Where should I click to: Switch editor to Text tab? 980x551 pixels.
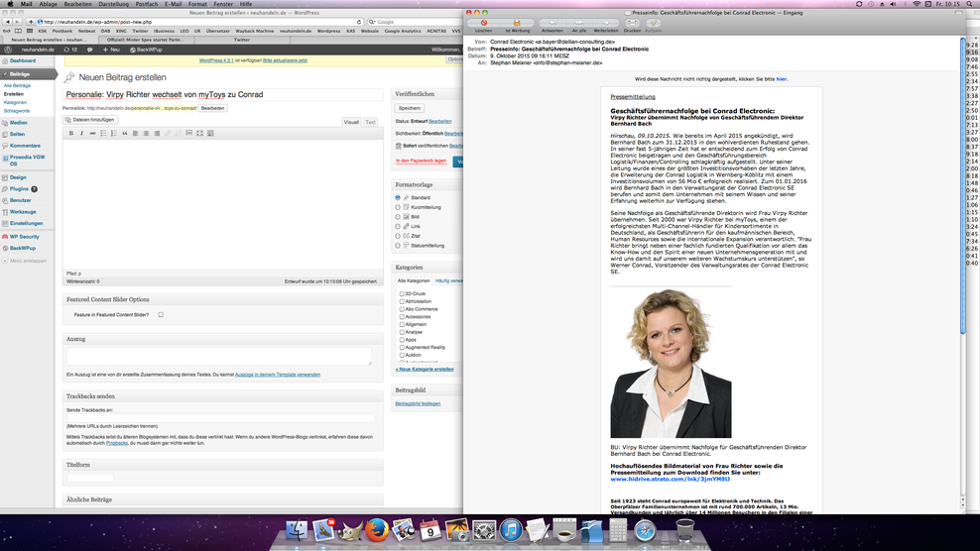pos(371,122)
